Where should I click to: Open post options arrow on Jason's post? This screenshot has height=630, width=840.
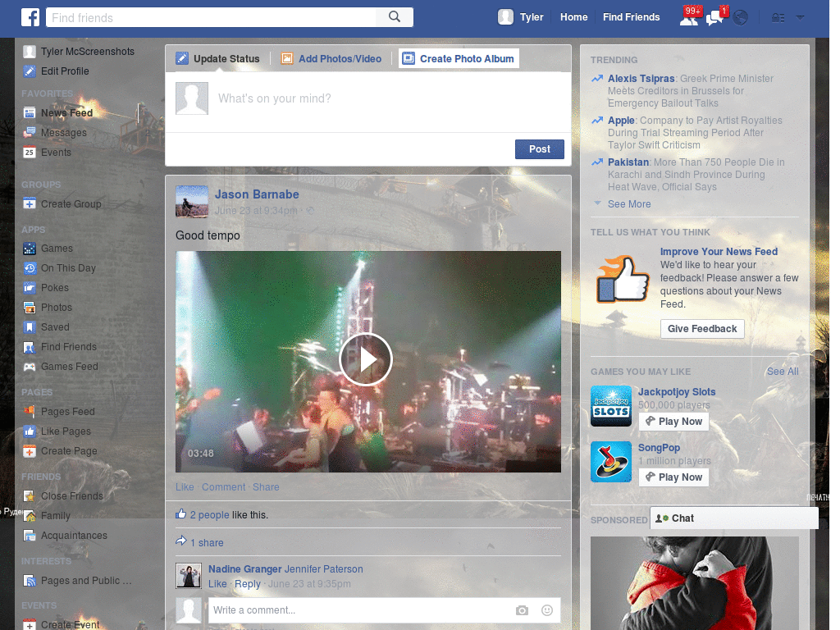[x=557, y=190]
